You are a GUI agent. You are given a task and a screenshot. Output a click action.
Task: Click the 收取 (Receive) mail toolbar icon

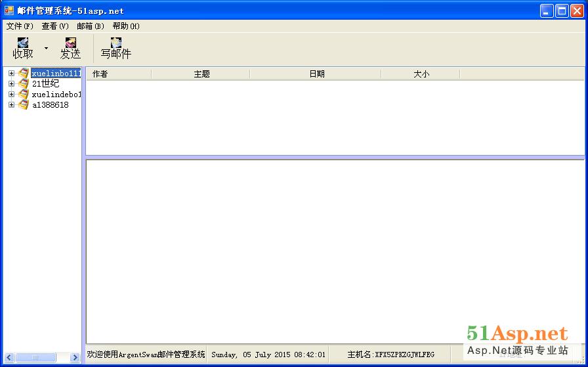[x=23, y=43]
